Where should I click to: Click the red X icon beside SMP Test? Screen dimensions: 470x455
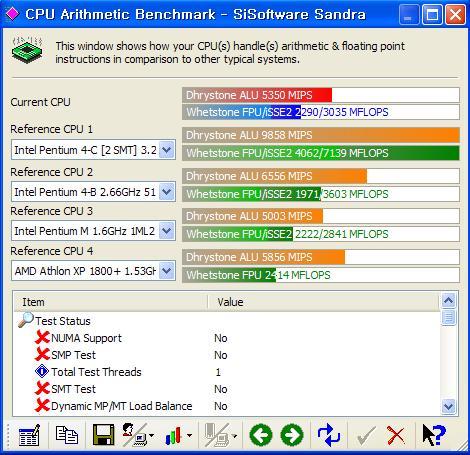42,354
